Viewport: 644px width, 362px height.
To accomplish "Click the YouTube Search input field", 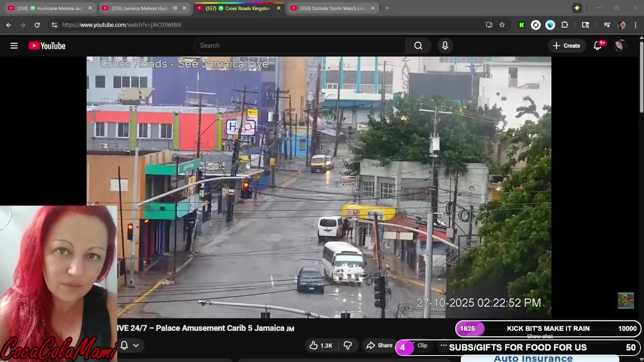I will (x=300, y=46).
